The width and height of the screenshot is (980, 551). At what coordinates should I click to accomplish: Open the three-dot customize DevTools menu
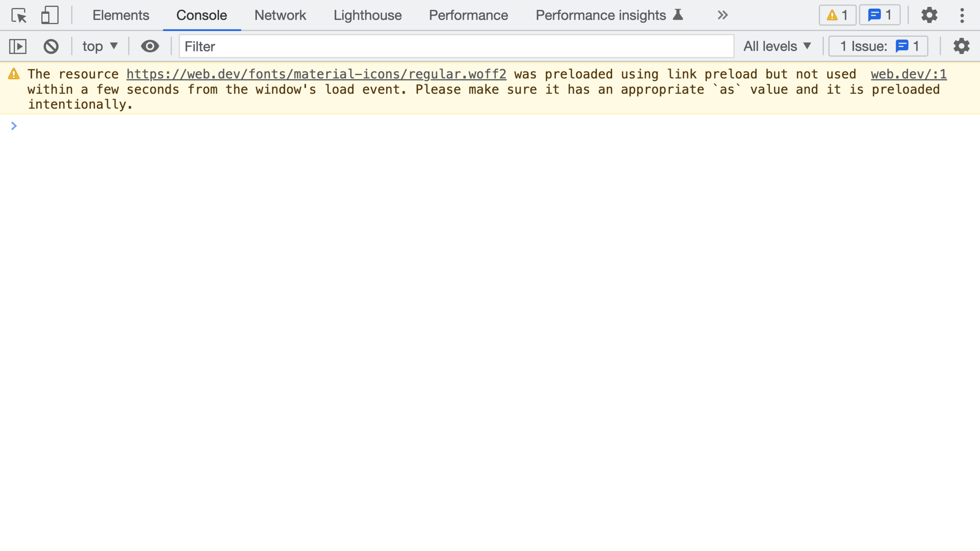(962, 16)
